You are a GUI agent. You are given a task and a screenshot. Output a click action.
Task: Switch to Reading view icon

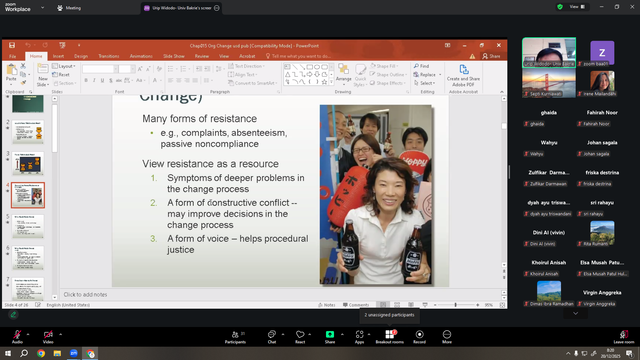click(x=411, y=305)
